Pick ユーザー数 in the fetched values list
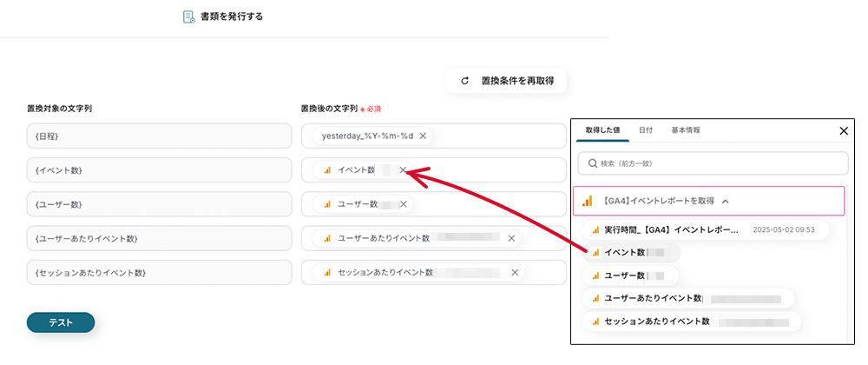This screenshot has height=365, width=868. pyautogui.click(x=625, y=275)
